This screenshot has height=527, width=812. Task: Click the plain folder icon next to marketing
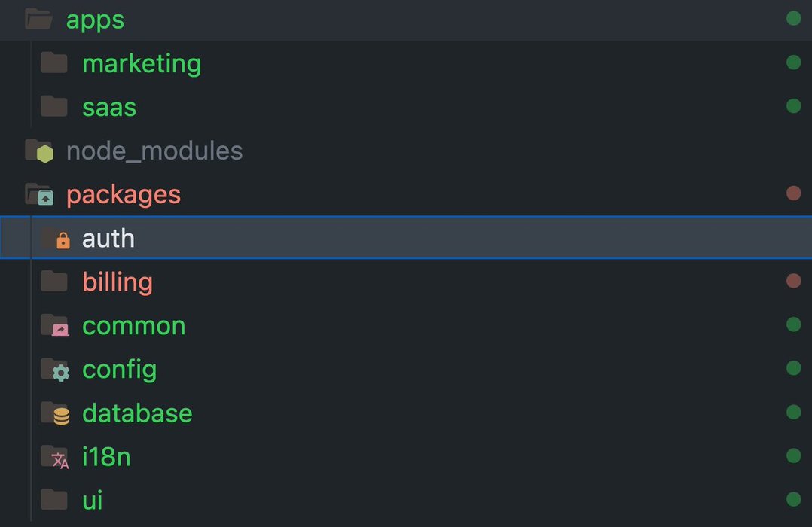(54, 62)
